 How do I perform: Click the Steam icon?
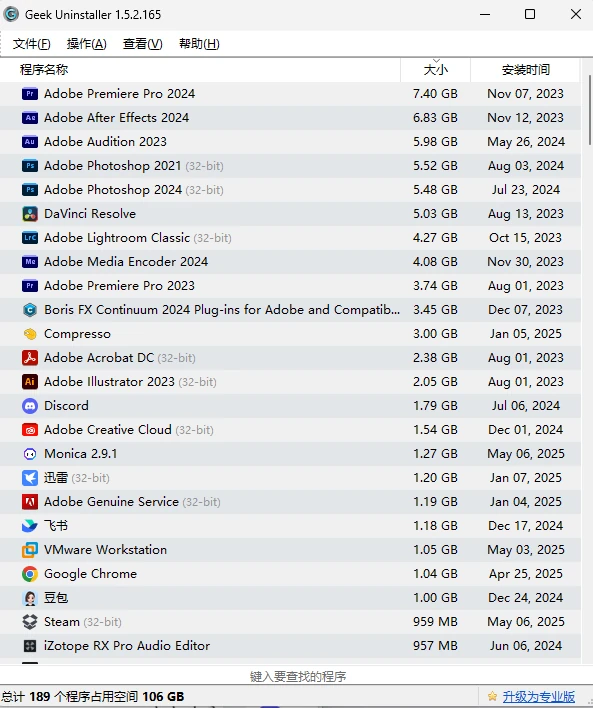[30, 622]
